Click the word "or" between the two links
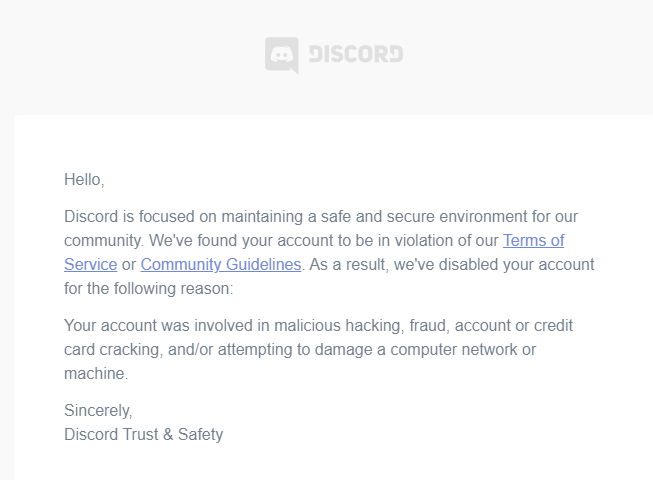Image resolution: width=653 pixels, height=480 pixels. (129, 265)
